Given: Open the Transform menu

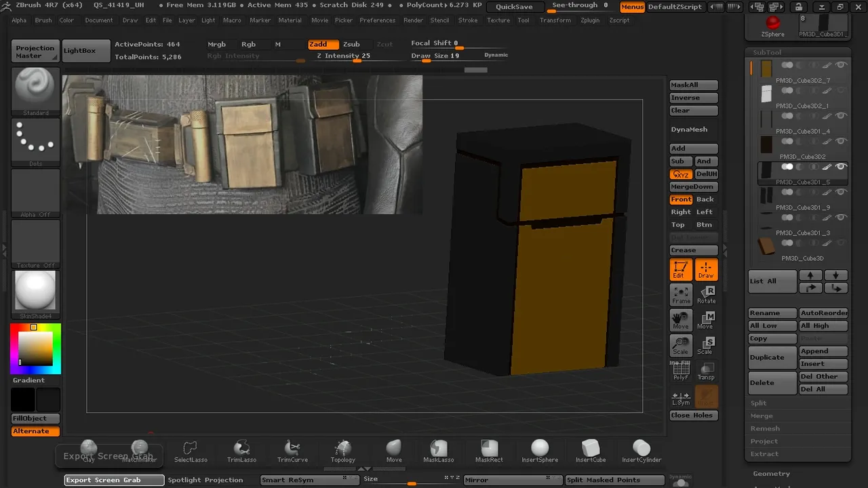Looking at the screenshot, I should point(555,20).
